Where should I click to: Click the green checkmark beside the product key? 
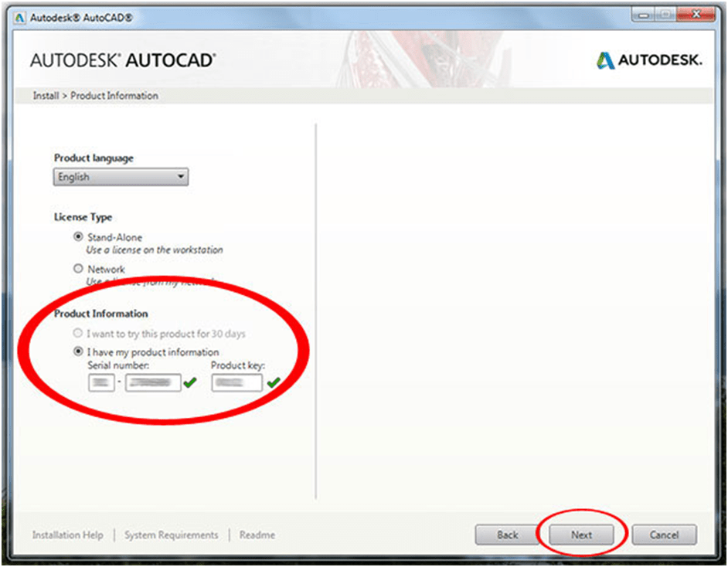274,382
